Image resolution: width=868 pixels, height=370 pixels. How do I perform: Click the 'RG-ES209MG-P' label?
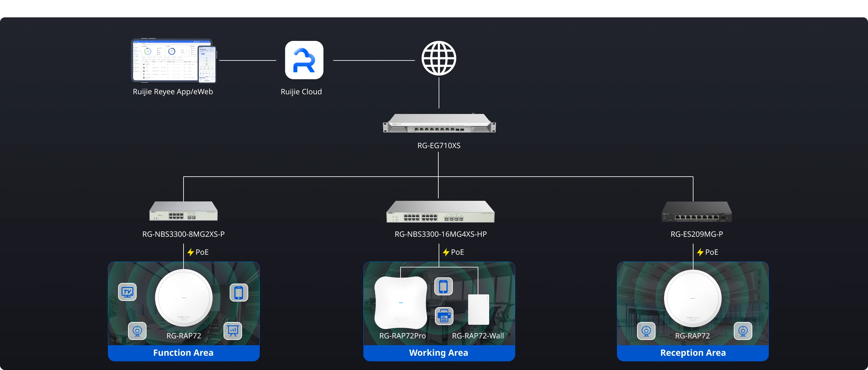[697, 234]
